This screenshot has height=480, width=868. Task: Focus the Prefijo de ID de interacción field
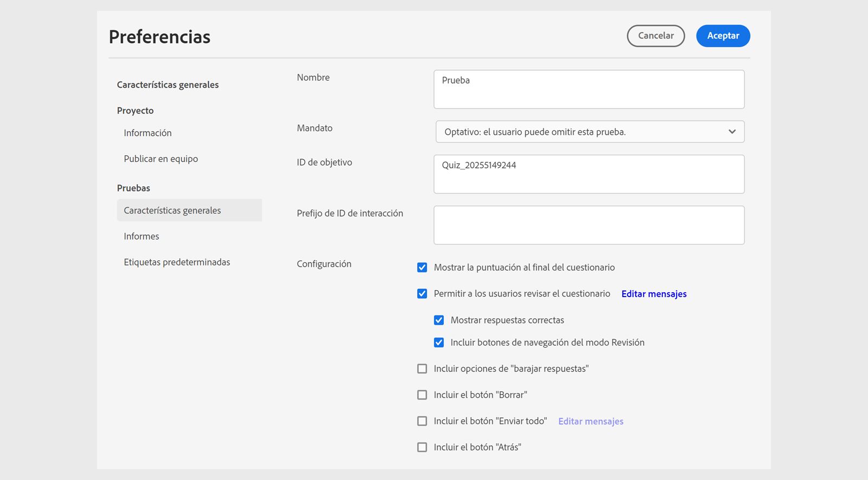589,225
